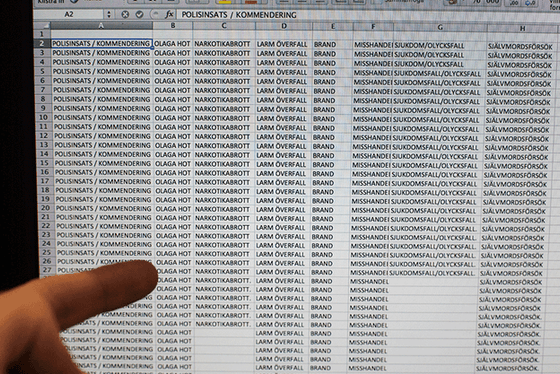This screenshot has height=374, width=560.
Task: Click active cell A2 POLISINSATS / KOMMENDERING
Action: 101,44
